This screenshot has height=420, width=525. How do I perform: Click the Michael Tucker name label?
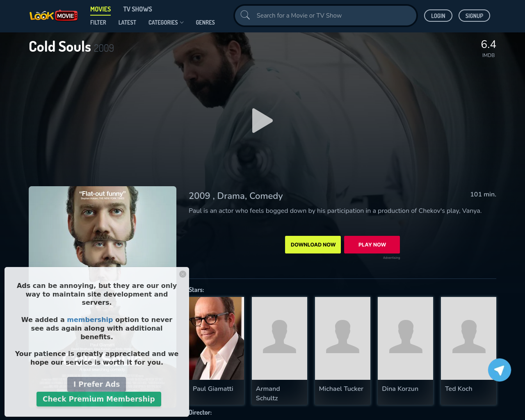pos(341,389)
